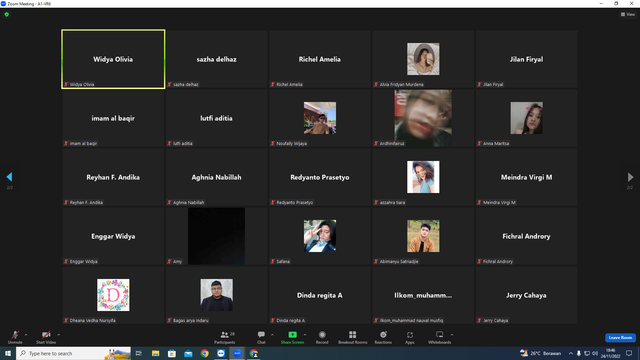Click the large 'lutfi aditia' tile name
This screenshot has width=640, height=360.
point(216,118)
